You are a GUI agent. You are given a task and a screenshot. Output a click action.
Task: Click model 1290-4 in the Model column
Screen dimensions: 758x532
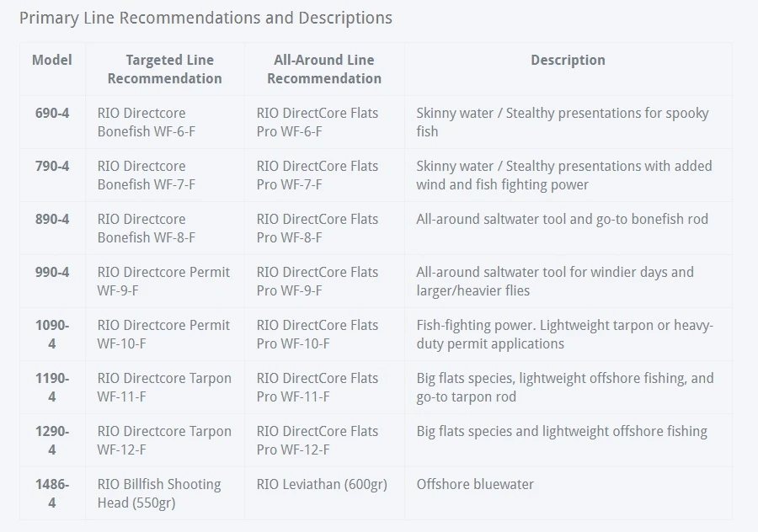(x=52, y=440)
